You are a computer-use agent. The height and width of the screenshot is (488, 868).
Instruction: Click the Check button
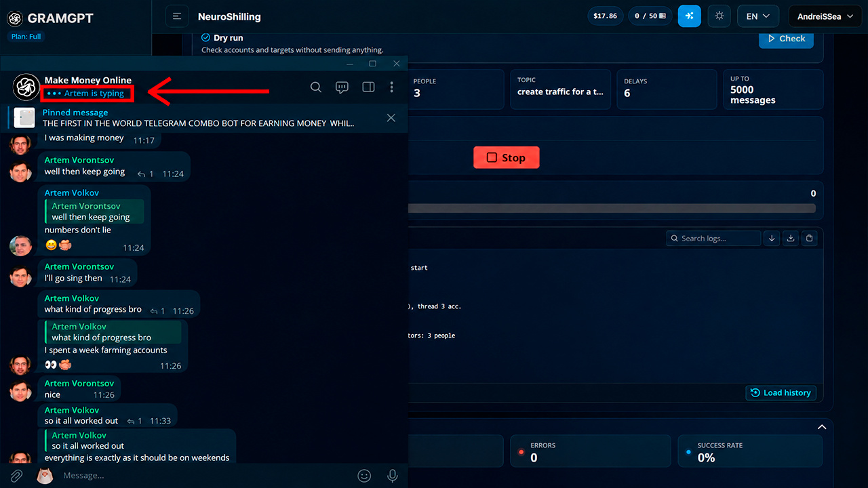pos(786,39)
